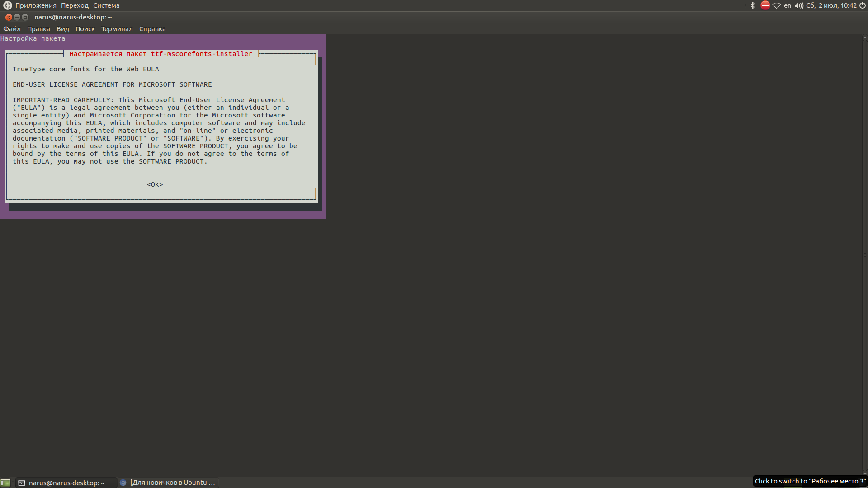Close the terminal window
The image size is (868, 488).
[9, 17]
